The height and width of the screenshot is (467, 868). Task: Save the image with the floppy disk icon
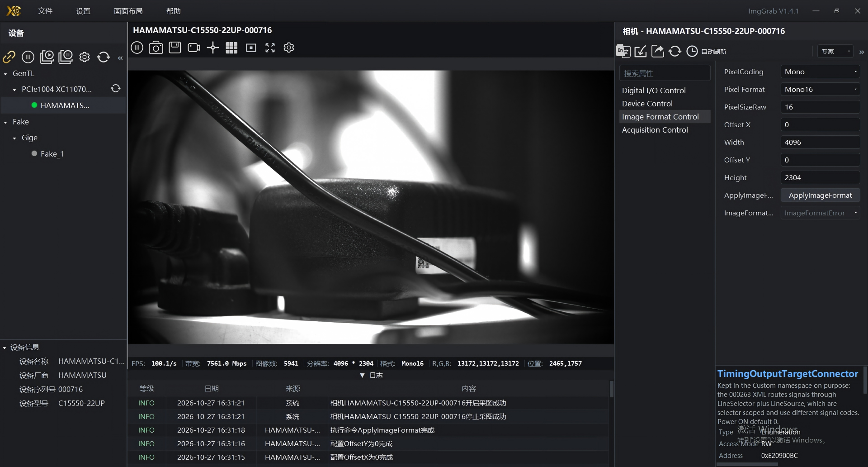point(175,48)
